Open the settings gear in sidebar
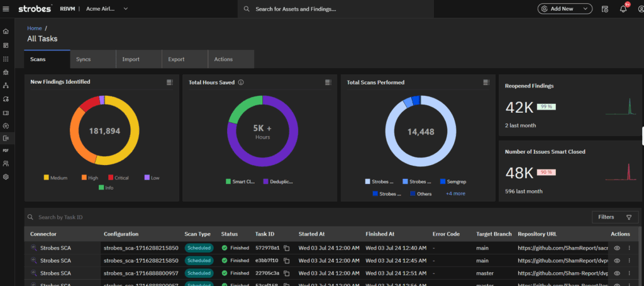The image size is (644, 286). pyautogui.click(x=6, y=177)
